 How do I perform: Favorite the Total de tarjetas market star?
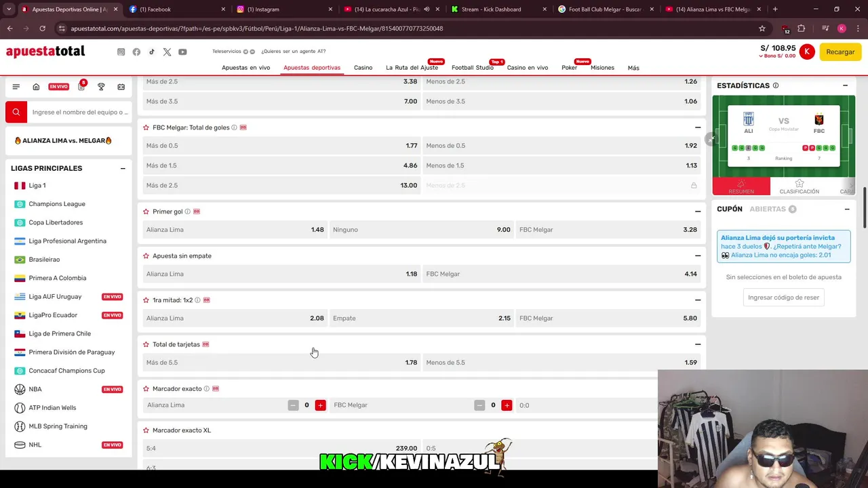[146, 344]
